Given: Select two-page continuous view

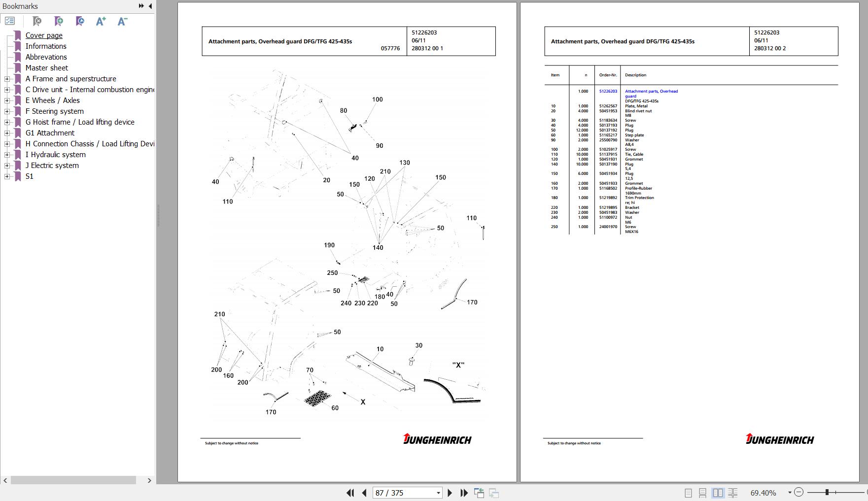Looking at the screenshot, I should 732,493.
